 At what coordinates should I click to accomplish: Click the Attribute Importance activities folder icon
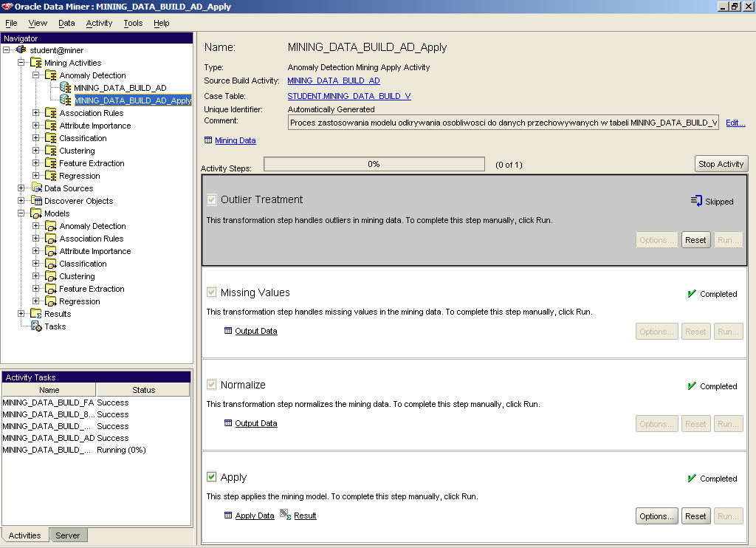tap(51, 126)
